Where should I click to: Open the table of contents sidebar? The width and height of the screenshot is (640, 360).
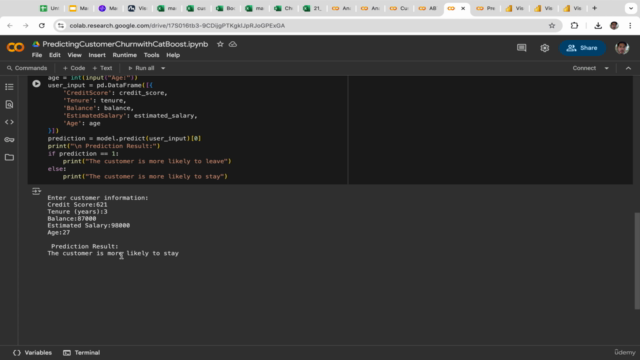coord(9,87)
